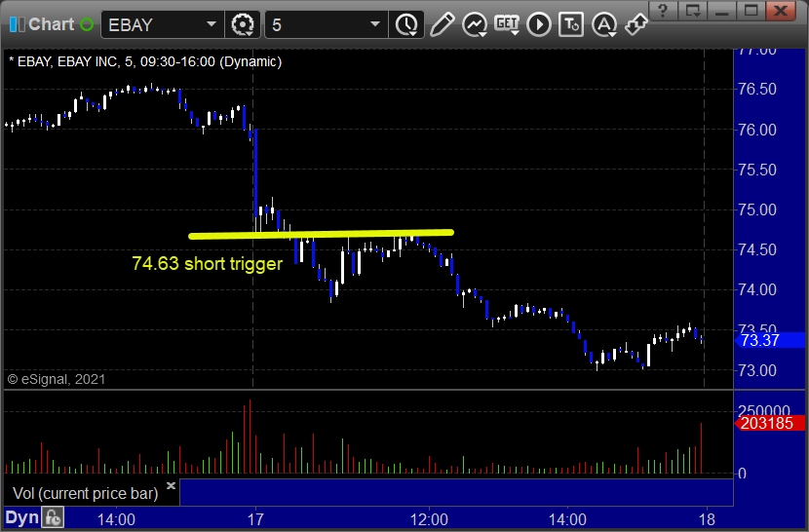Open the alerts A circle icon

604,24
